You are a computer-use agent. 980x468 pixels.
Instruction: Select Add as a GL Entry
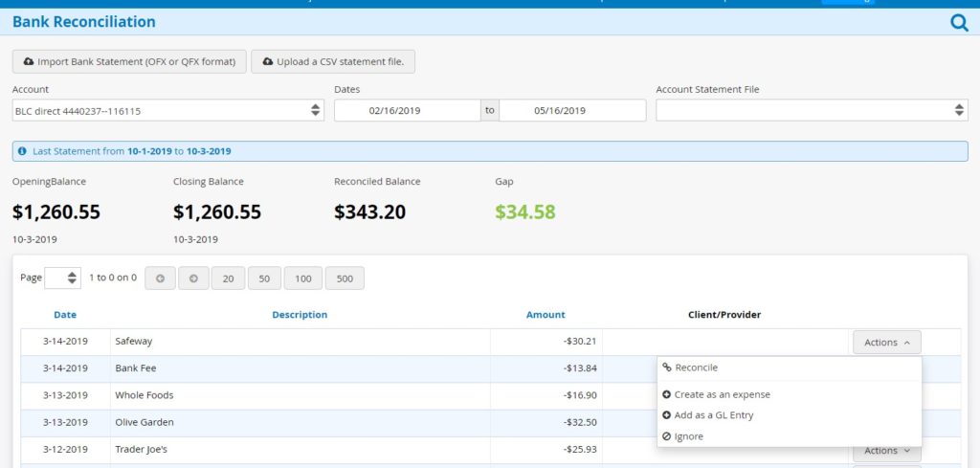click(x=713, y=415)
